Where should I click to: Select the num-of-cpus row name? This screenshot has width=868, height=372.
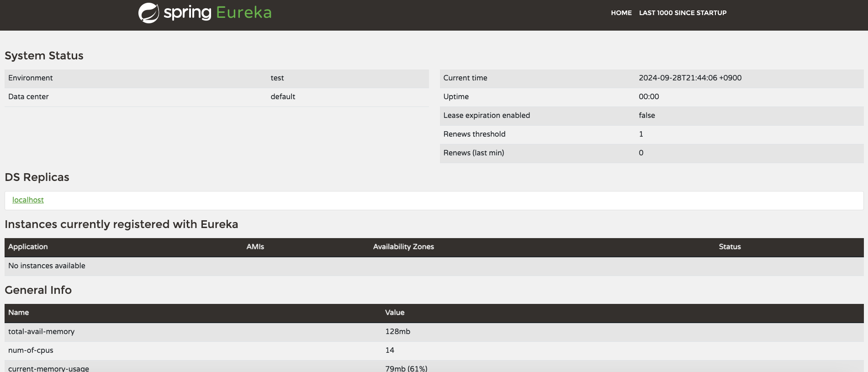coord(31,351)
